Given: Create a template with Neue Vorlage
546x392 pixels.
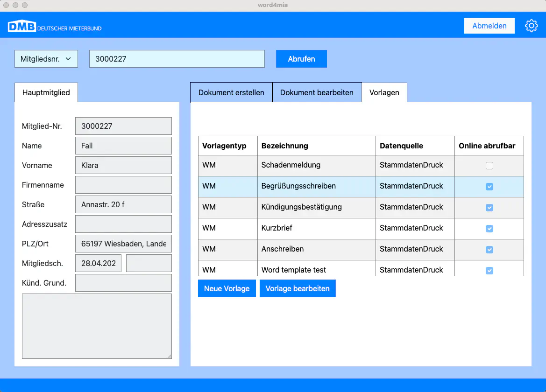Looking at the screenshot, I should coord(227,288).
